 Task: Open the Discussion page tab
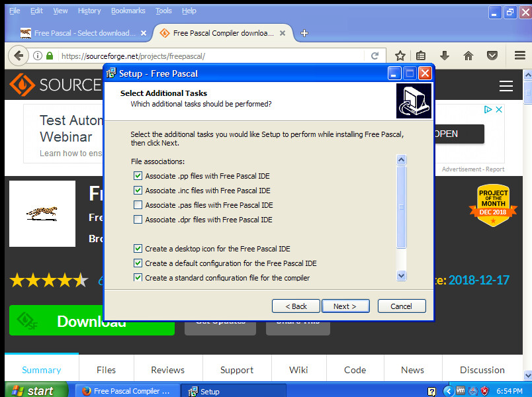click(482, 370)
